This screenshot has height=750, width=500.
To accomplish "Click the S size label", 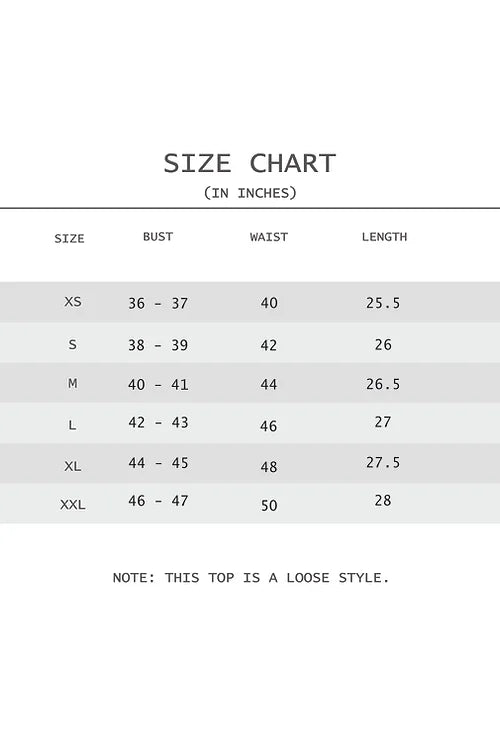I will [x=72, y=344].
